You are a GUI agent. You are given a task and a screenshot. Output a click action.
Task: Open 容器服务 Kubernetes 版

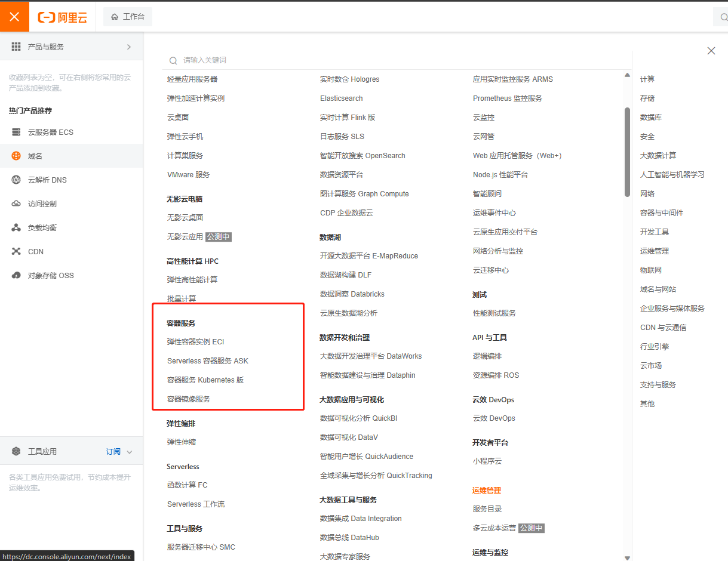click(x=205, y=380)
